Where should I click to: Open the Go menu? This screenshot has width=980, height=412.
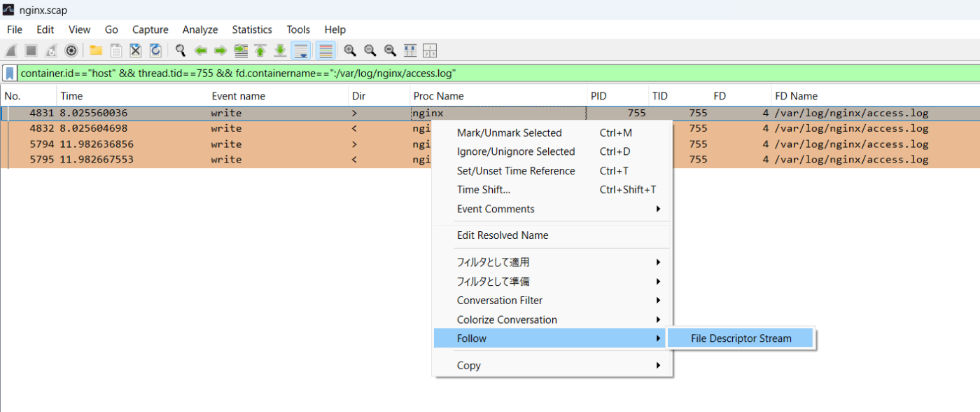(x=111, y=29)
